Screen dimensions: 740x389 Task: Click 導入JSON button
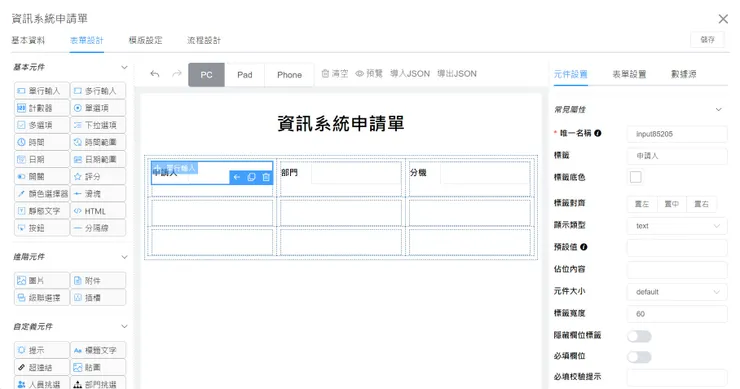click(410, 74)
